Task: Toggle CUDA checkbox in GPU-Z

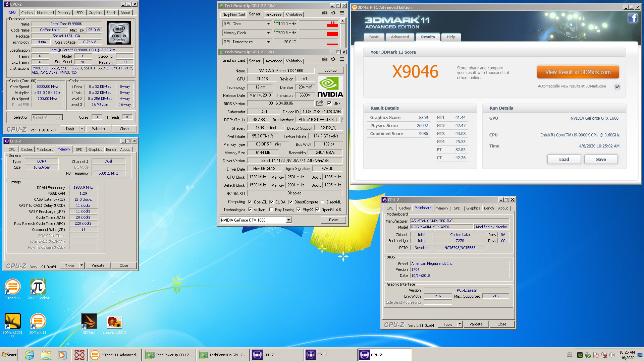Action: (x=271, y=202)
